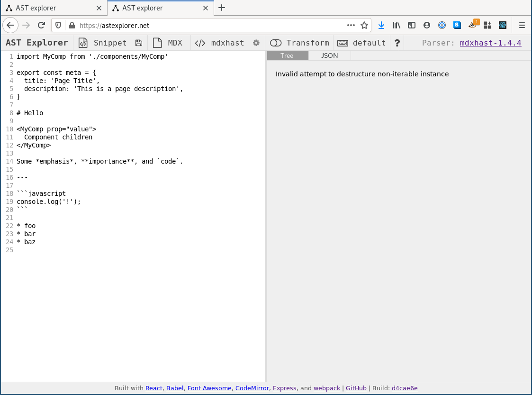Open a new browser tab
The height and width of the screenshot is (395, 532).
point(222,8)
